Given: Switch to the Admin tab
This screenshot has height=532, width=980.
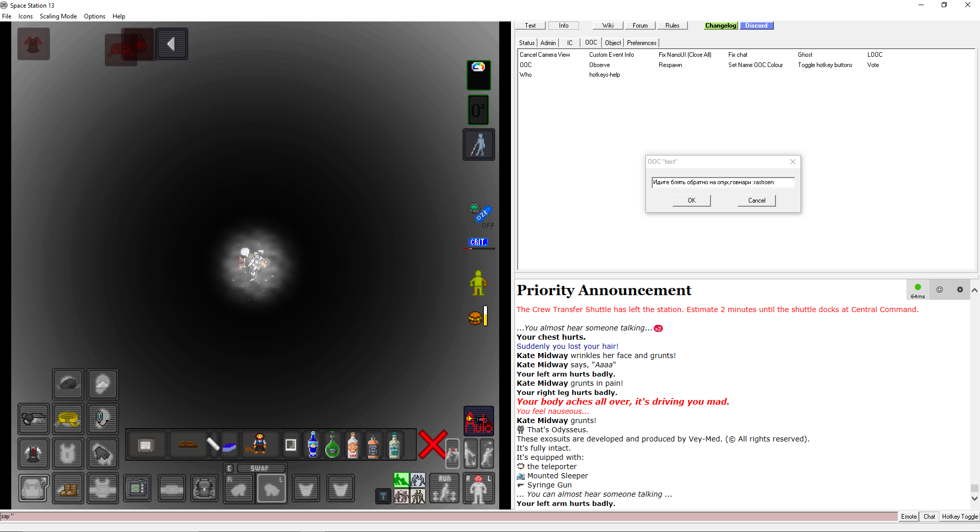Looking at the screenshot, I should coord(548,43).
